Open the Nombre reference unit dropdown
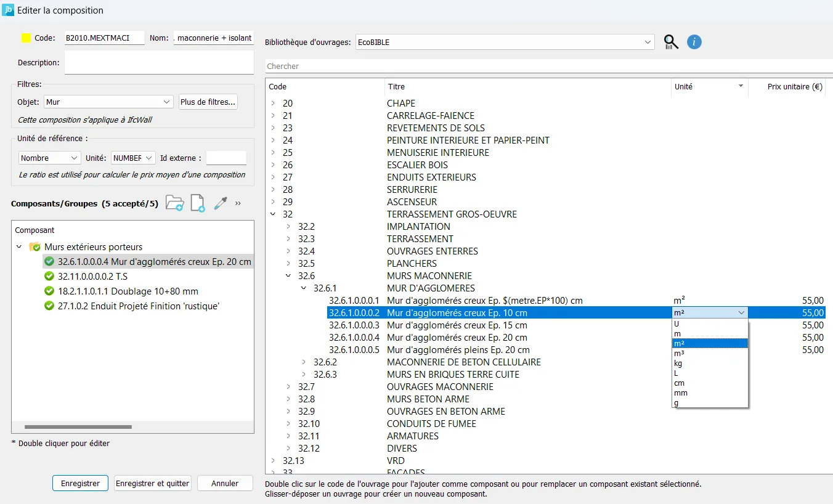The height and width of the screenshot is (504, 833). click(x=50, y=158)
